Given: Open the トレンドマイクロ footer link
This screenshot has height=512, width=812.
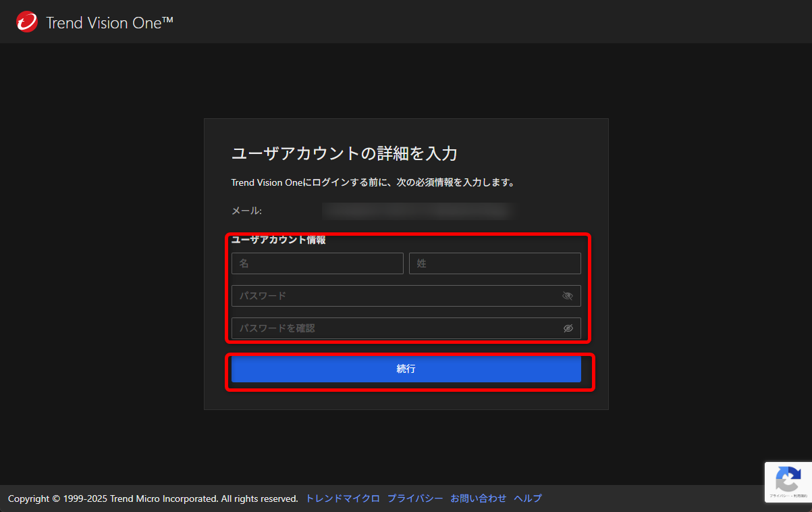Looking at the screenshot, I should coord(342,498).
